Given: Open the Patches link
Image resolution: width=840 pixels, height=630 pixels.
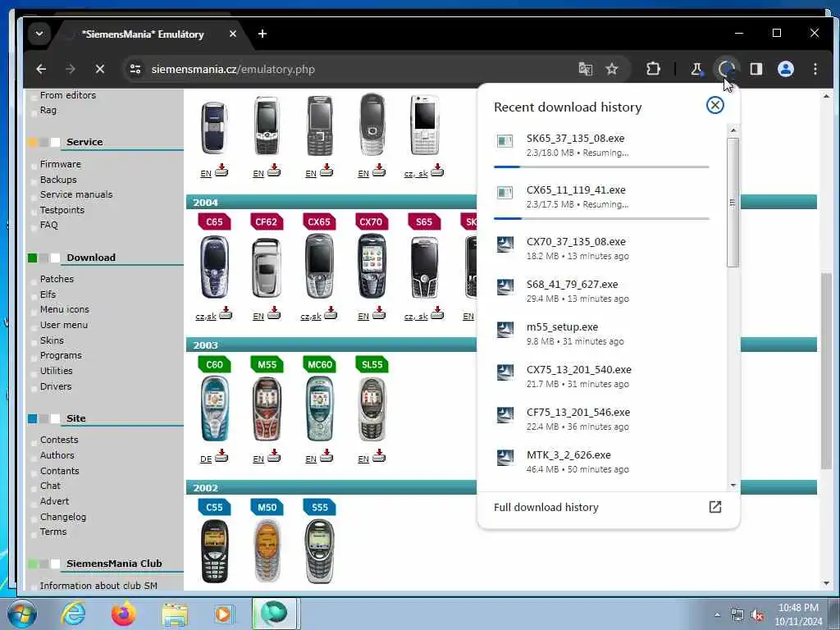Looking at the screenshot, I should pos(57,279).
